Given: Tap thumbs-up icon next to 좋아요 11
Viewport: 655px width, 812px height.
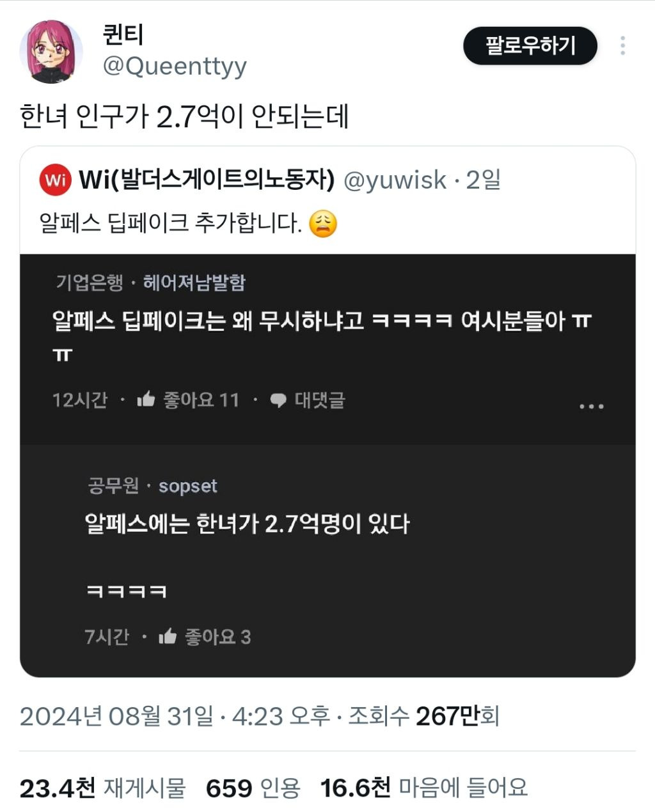Looking at the screenshot, I should coord(146,400).
